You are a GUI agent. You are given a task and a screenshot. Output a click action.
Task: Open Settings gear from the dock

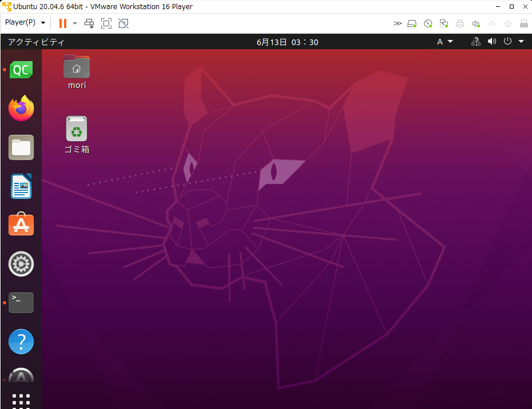[21, 264]
